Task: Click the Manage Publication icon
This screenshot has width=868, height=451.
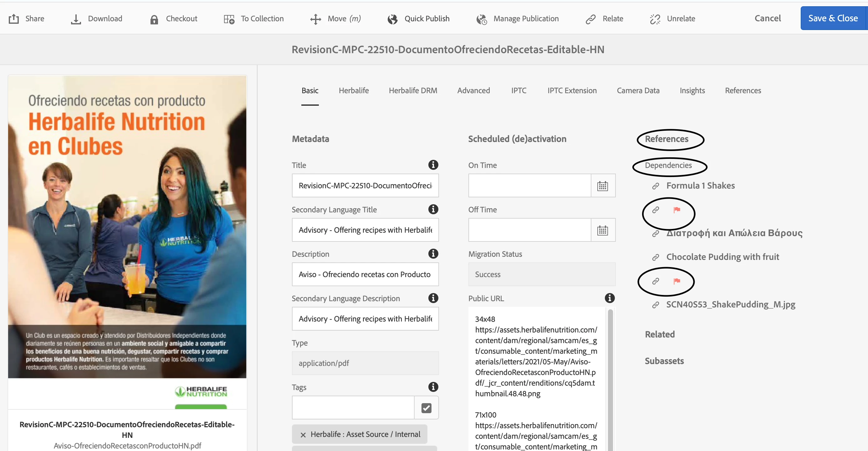Action: point(482,19)
